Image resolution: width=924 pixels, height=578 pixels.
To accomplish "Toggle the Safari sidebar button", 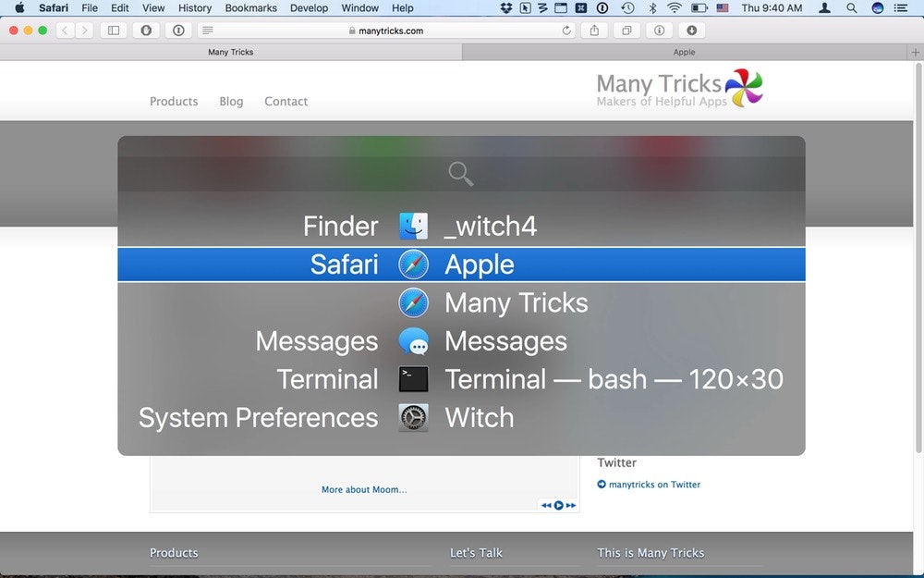I will click(114, 31).
